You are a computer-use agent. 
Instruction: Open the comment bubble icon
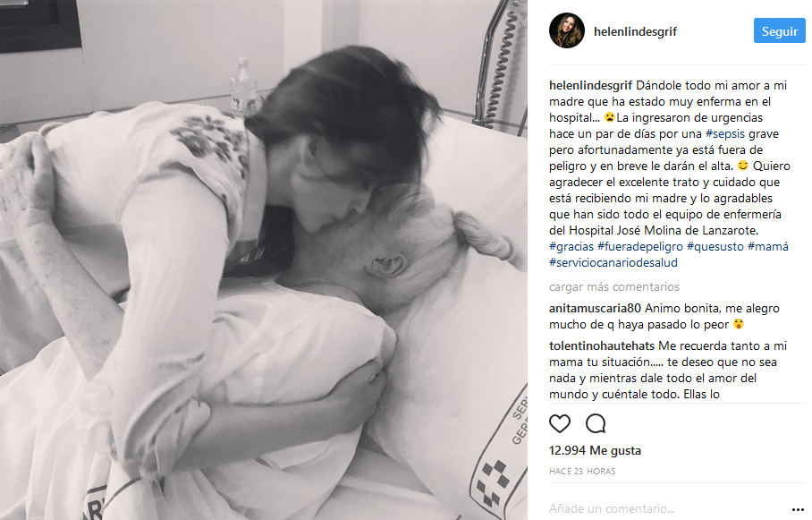coord(596,423)
